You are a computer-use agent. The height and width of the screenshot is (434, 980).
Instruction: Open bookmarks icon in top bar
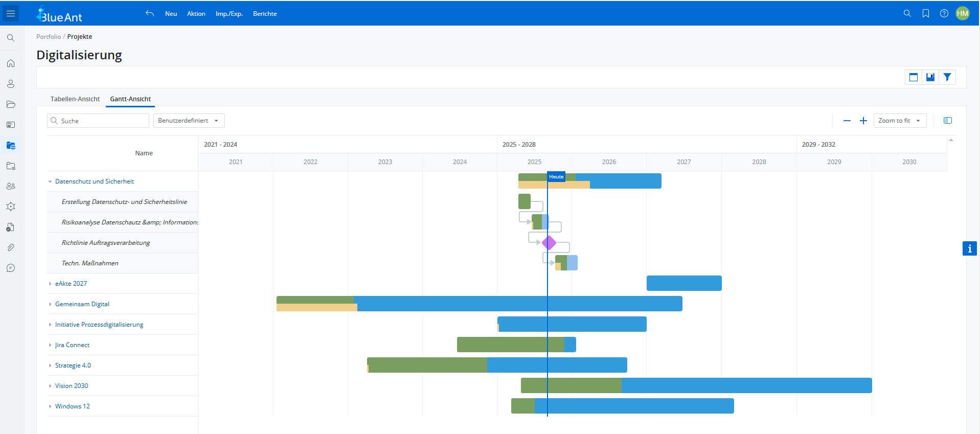pyautogui.click(x=926, y=13)
